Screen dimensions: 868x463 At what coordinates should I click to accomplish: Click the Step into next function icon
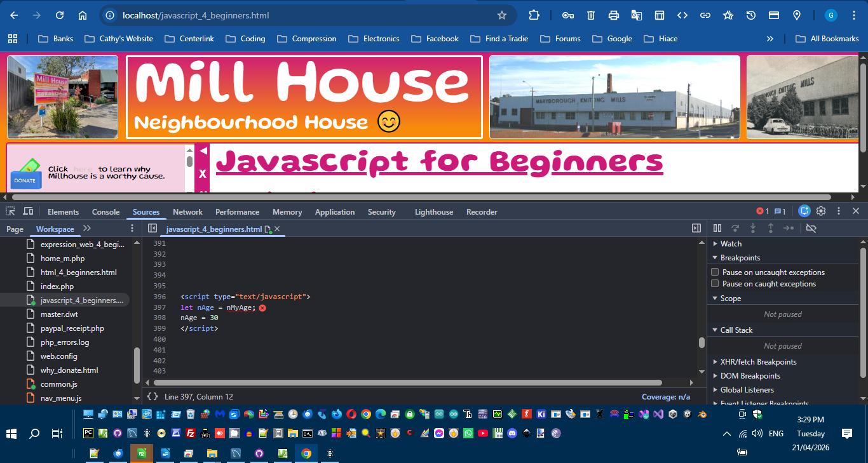pyautogui.click(x=753, y=228)
